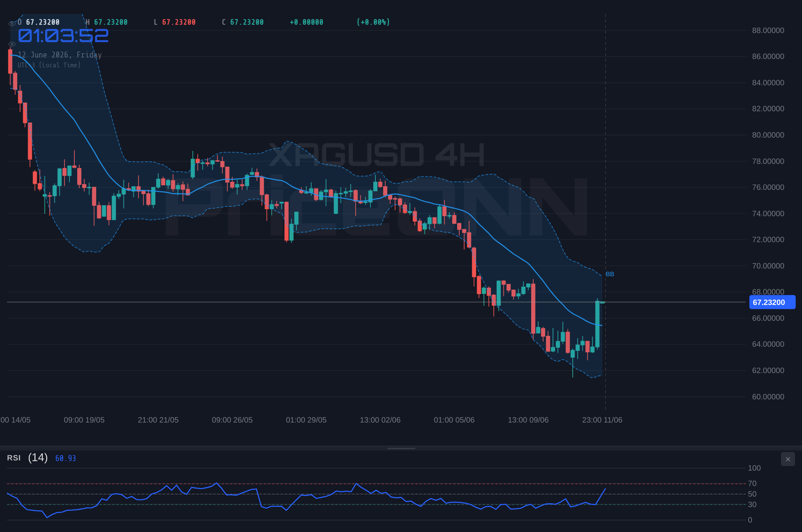The height and width of the screenshot is (532, 802).
Task: Click the latest green candle near 67.23
Action: click(602, 302)
